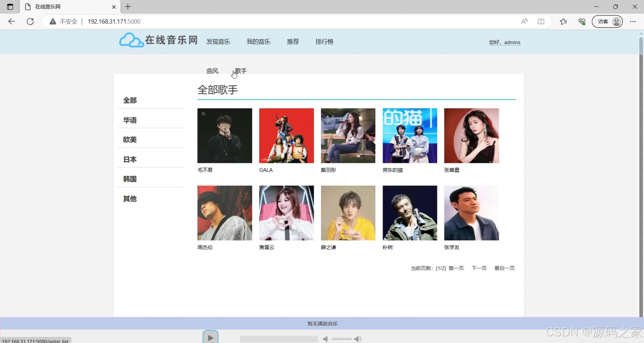Click the read aloud icon in the address bar
The height and width of the screenshot is (343, 644).
524,21
